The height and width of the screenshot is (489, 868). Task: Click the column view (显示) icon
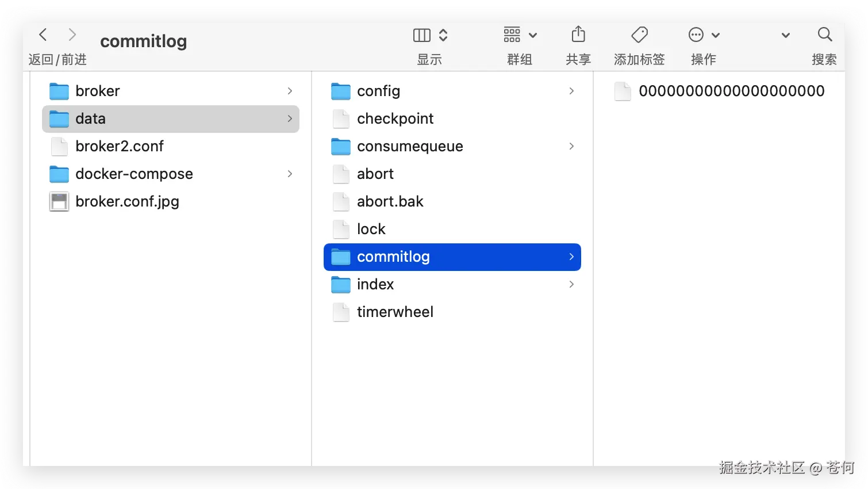(x=421, y=35)
